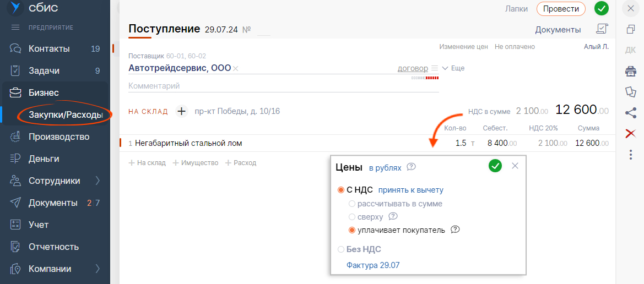Select the С НДС radio button
Image resolution: width=644 pixels, height=284 pixels.
coord(340,190)
